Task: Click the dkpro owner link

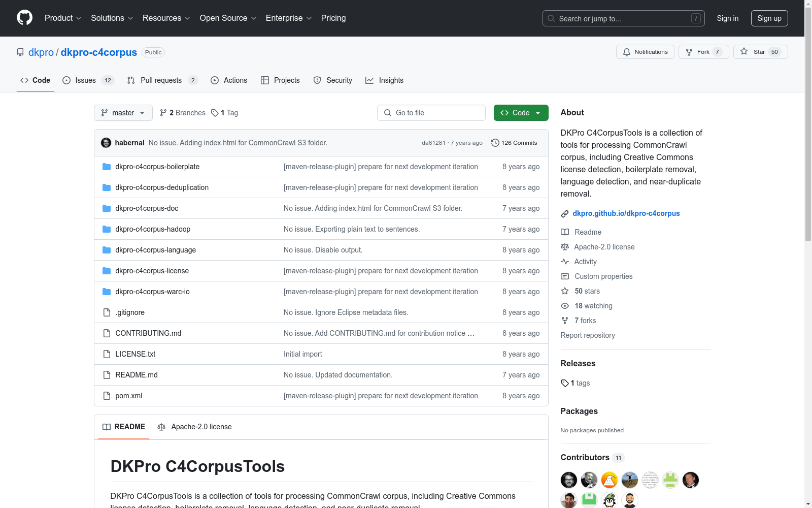Action: [x=41, y=52]
